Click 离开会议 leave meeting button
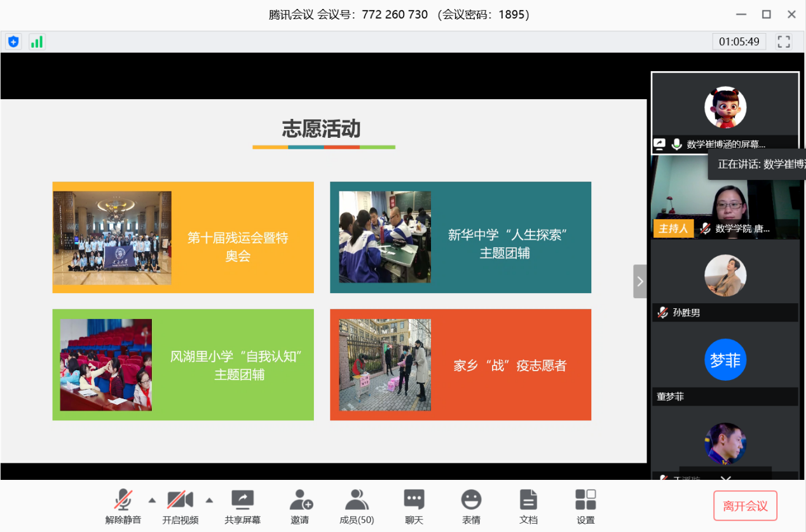This screenshot has width=806, height=532. pyautogui.click(x=745, y=506)
